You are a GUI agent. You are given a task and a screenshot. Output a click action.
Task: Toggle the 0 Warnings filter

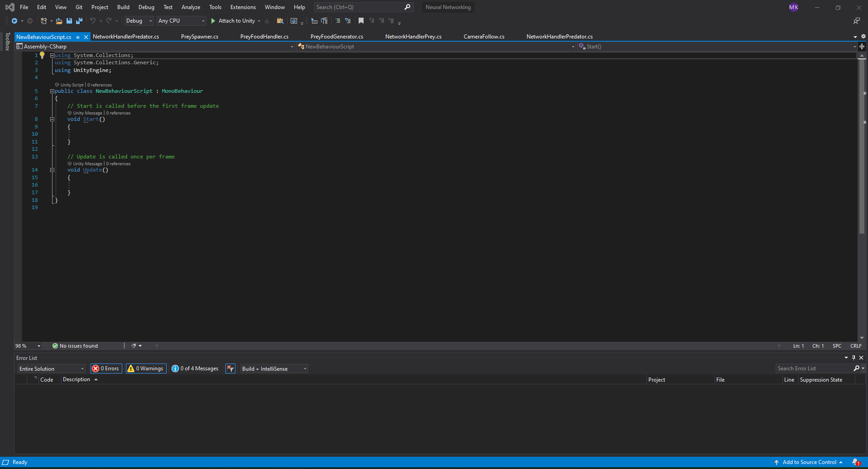[x=146, y=368]
